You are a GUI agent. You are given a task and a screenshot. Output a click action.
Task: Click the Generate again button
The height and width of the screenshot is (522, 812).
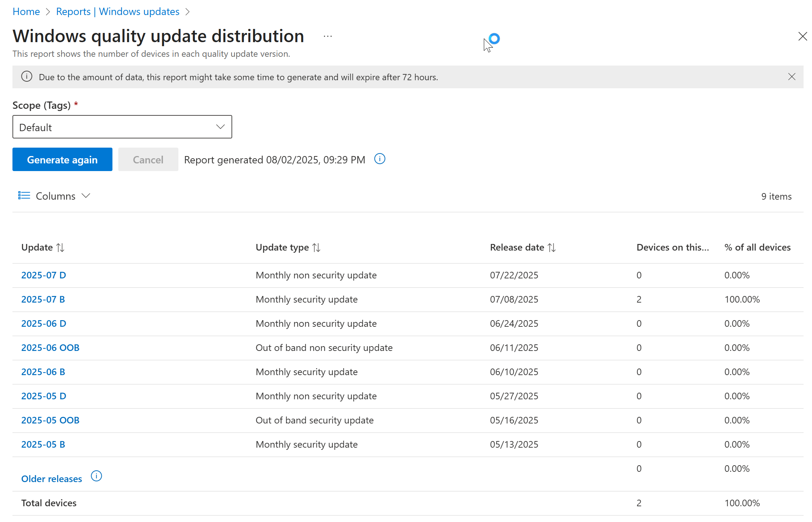click(x=62, y=159)
